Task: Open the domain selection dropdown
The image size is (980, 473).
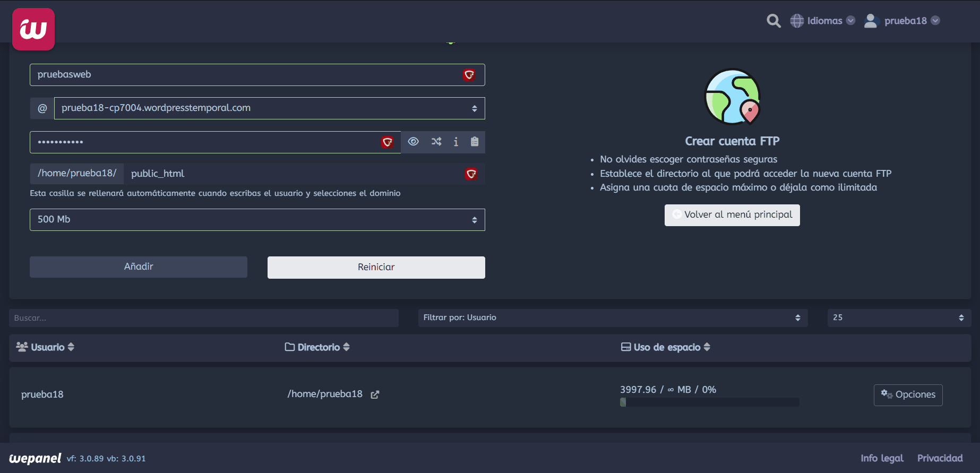Action: coord(269,108)
